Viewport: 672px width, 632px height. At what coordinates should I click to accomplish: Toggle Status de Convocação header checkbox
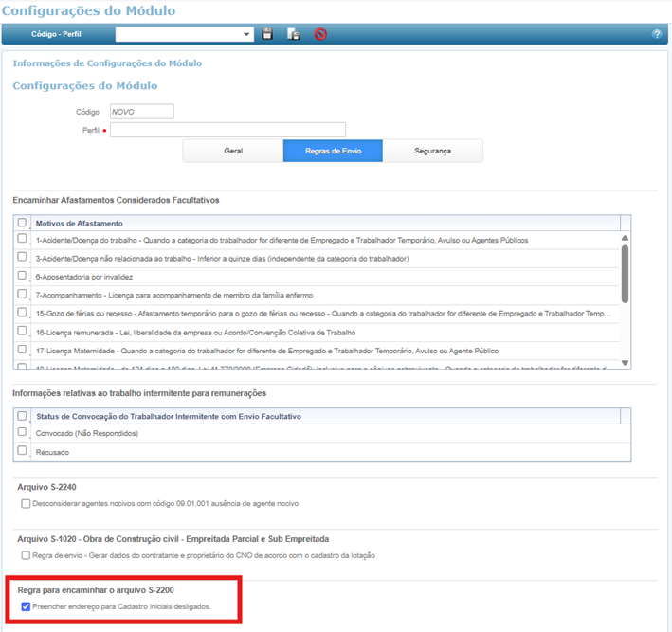point(22,416)
